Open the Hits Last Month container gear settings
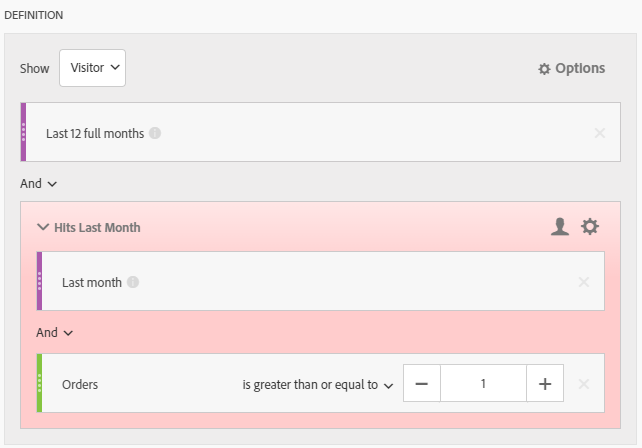This screenshot has width=642, height=448. coord(590,227)
